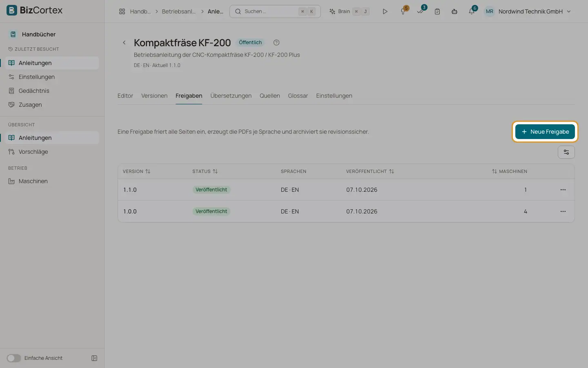Open more actions for version 1.0.0
The width and height of the screenshot is (588, 368).
coord(563,211)
